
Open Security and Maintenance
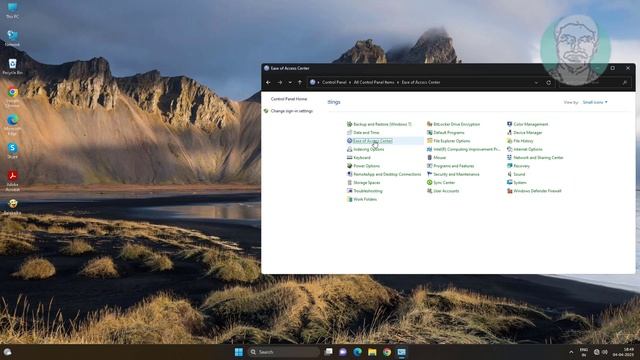point(453,174)
